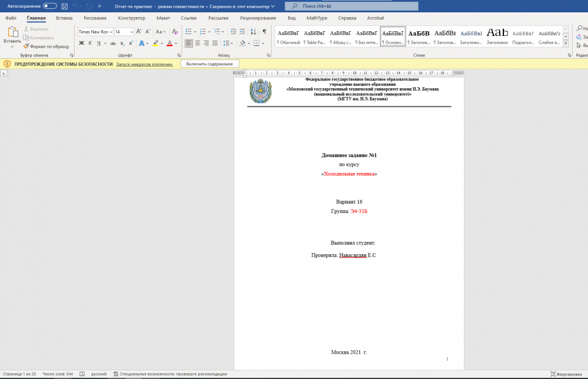Apply the Обычный style

(x=288, y=36)
